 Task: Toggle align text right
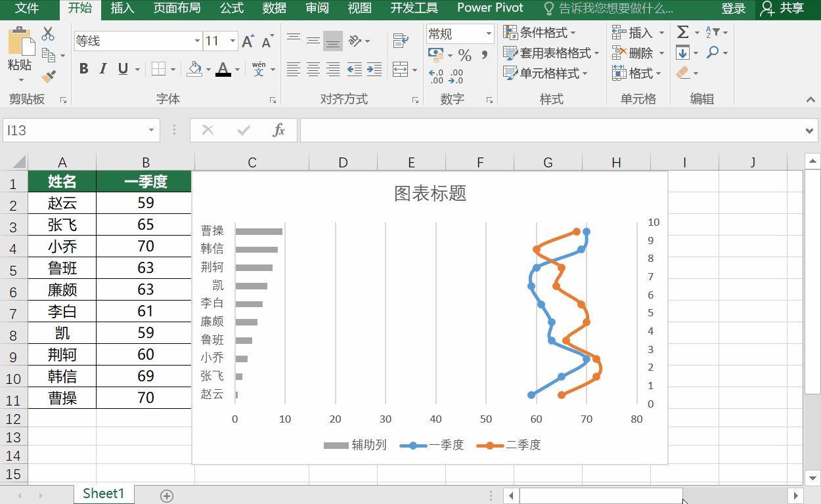(333, 68)
